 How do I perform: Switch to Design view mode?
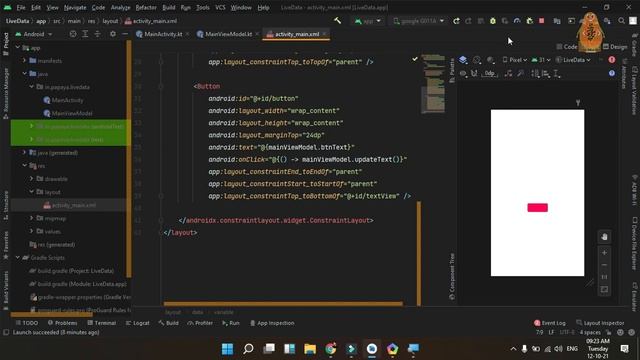[615, 47]
